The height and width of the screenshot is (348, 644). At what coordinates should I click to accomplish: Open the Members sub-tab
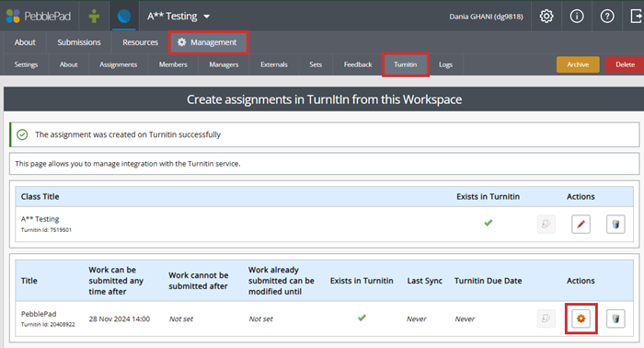[173, 64]
